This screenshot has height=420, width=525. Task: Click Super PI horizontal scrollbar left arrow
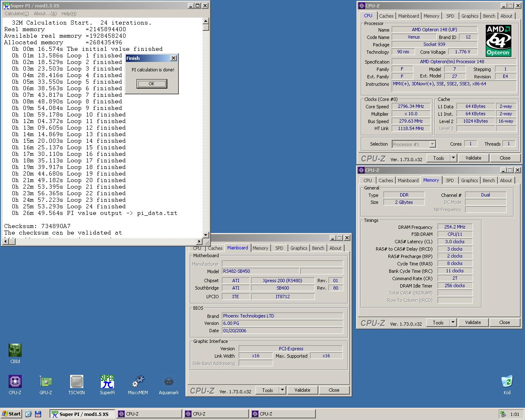click(x=6, y=242)
